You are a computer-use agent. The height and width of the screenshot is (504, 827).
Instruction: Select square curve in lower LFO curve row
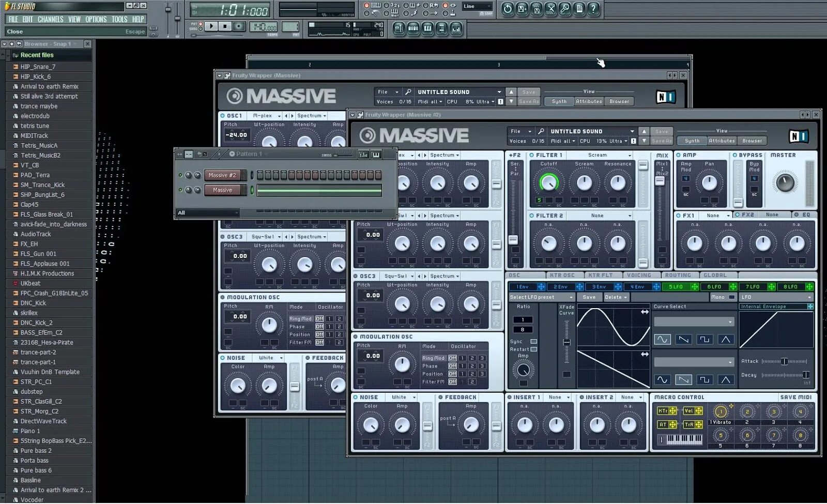point(705,380)
